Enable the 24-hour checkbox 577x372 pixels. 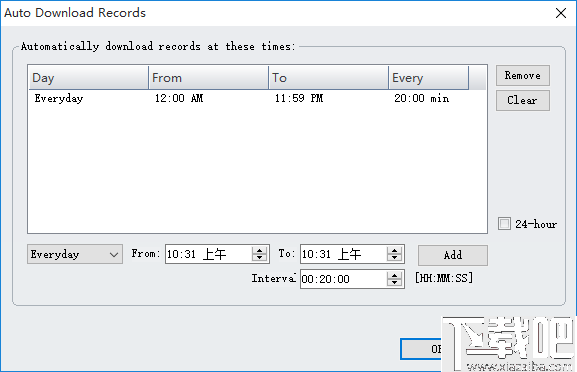(x=504, y=224)
